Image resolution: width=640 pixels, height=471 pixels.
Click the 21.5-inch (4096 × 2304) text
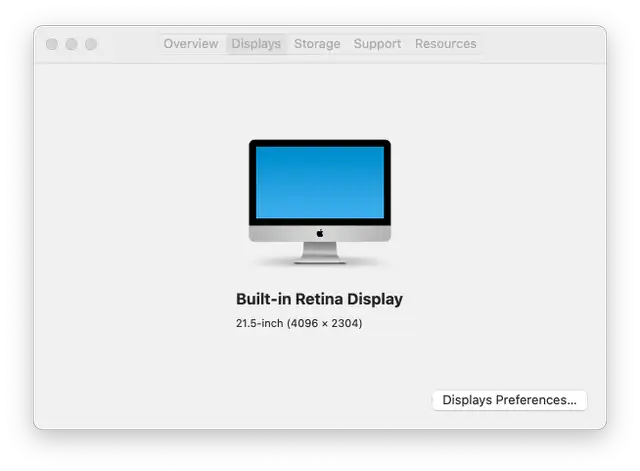pos(299,323)
